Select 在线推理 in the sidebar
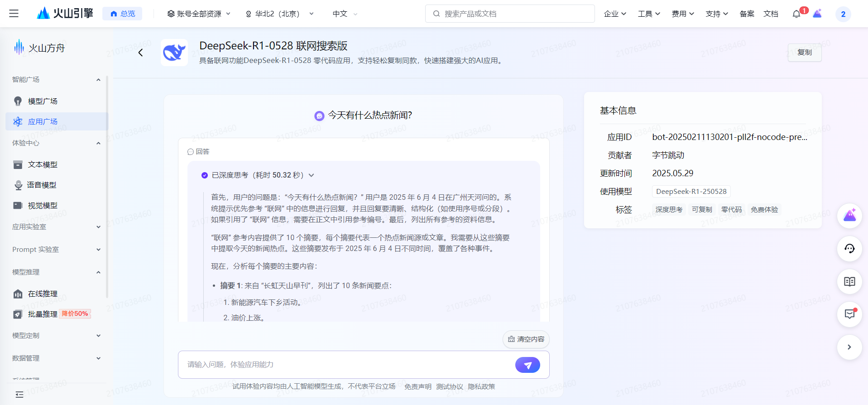868x405 pixels. point(57,294)
